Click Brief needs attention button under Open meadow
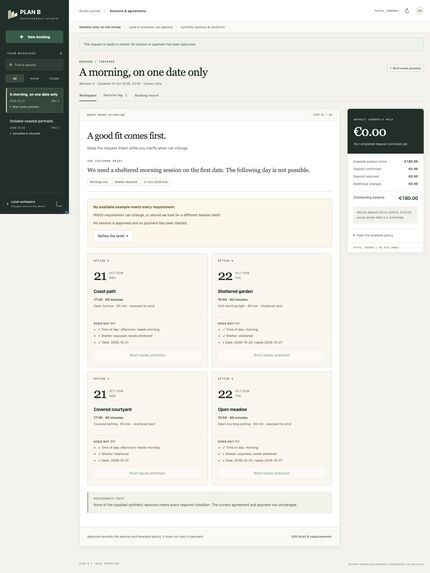This screenshot has height=573, width=430. click(x=272, y=473)
